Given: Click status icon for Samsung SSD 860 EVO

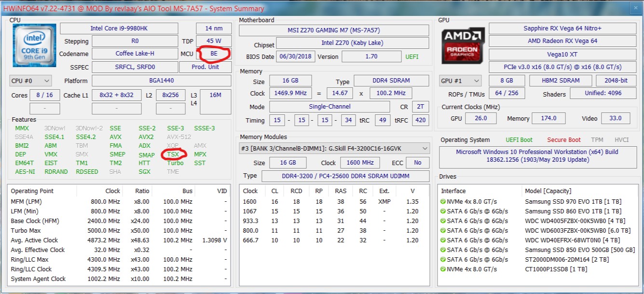Looking at the screenshot, I should pos(443,211).
